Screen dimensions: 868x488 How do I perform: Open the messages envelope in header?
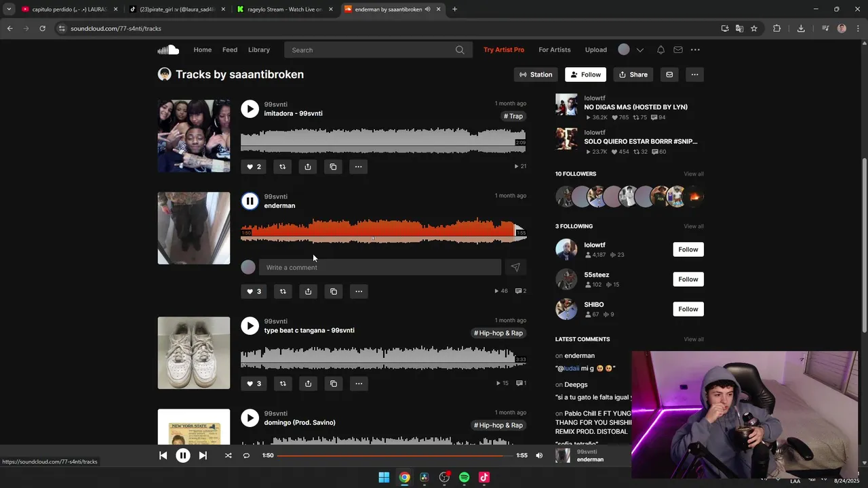point(678,49)
